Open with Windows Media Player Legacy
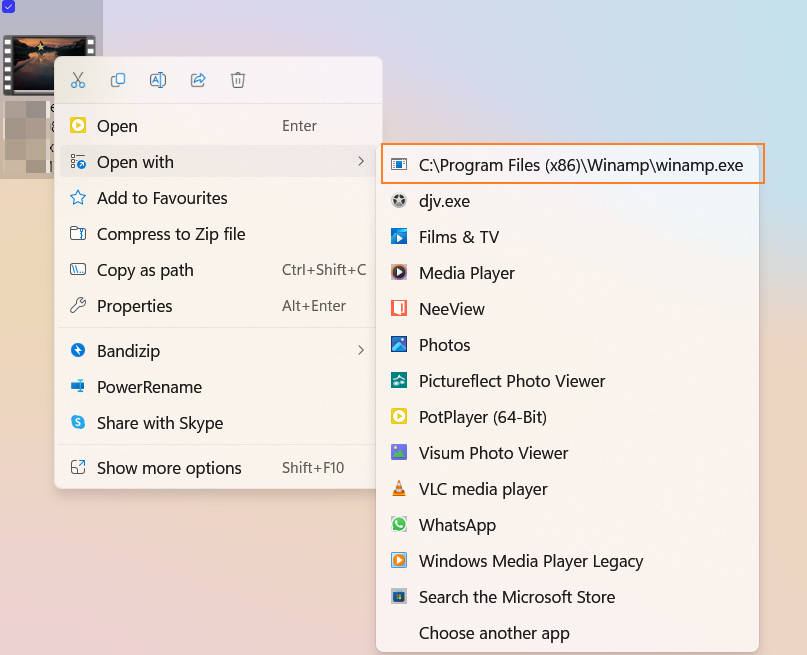Viewport: 807px width, 655px height. pos(568,561)
